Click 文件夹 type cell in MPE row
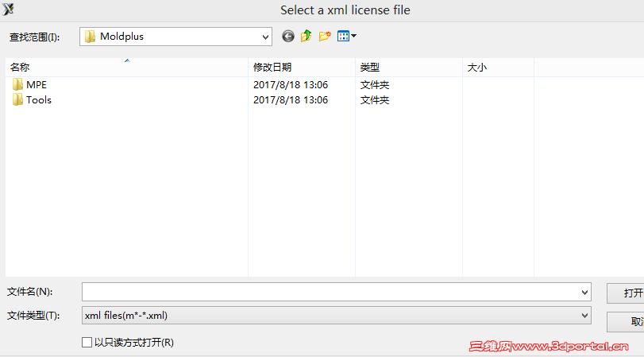Viewport: 644px width, 357px height. point(375,85)
